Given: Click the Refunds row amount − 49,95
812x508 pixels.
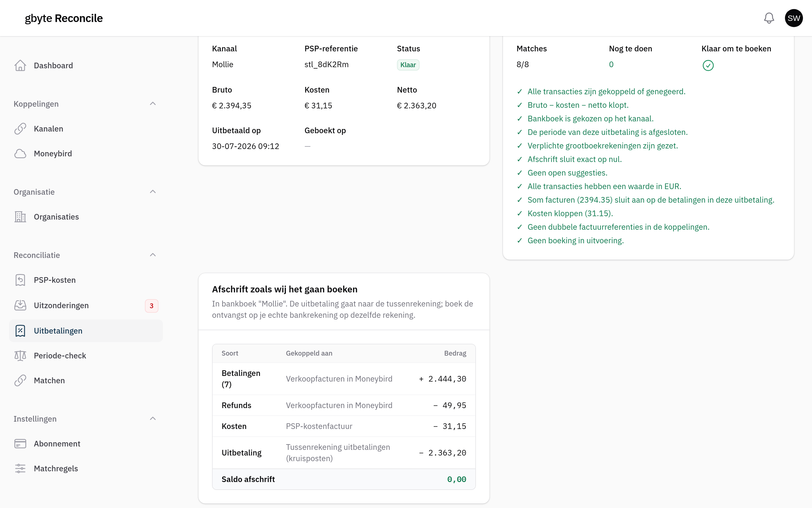Looking at the screenshot, I should tap(449, 405).
